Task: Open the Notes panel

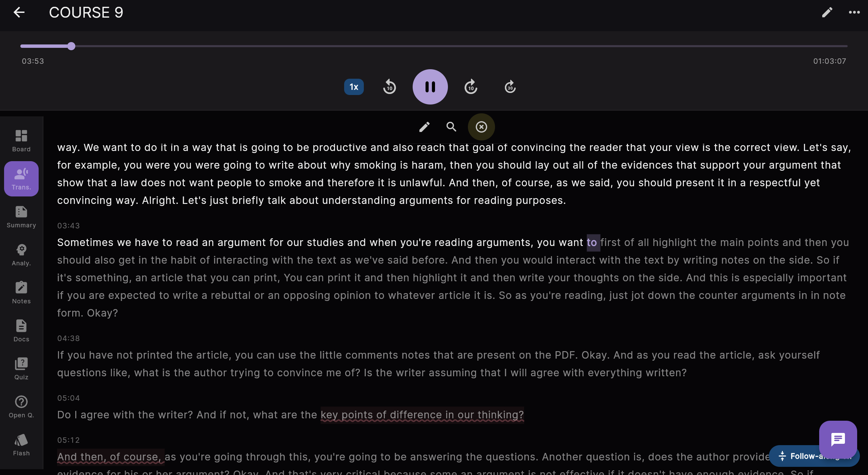Action: (x=21, y=292)
